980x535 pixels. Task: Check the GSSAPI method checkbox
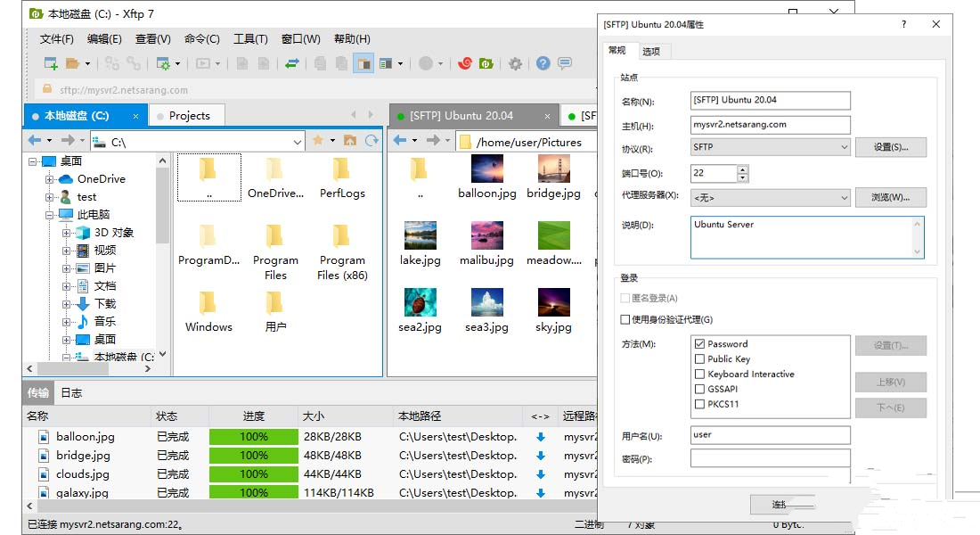(700, 389)
